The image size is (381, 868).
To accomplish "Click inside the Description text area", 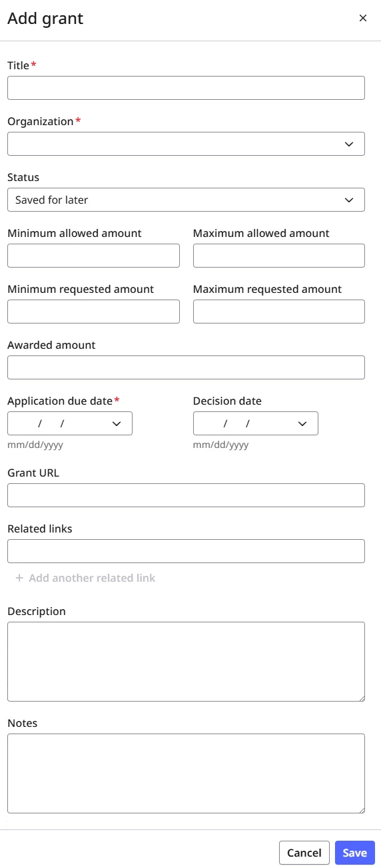I will pyautogui.click(x=186, y=662).
